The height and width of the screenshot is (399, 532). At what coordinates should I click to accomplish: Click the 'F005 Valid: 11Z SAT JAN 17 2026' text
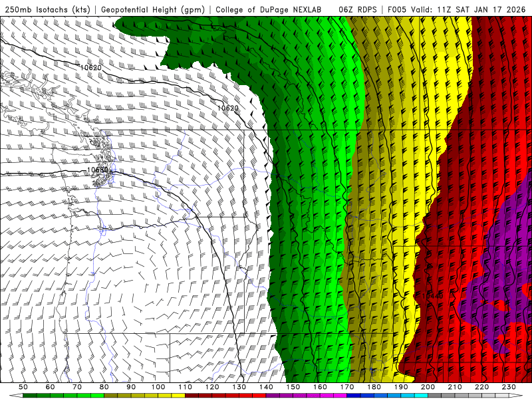point(457,9)
